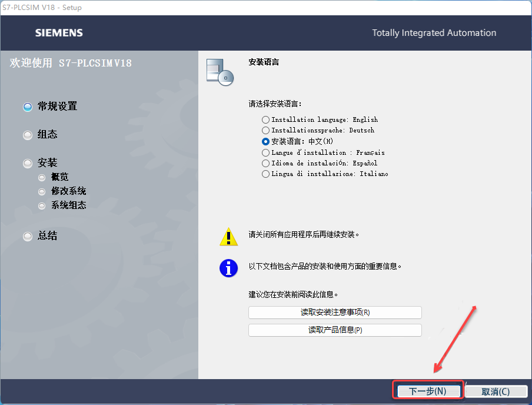Click the yellow warning triangle icon
532x405 pixels.
coord(228,237)
